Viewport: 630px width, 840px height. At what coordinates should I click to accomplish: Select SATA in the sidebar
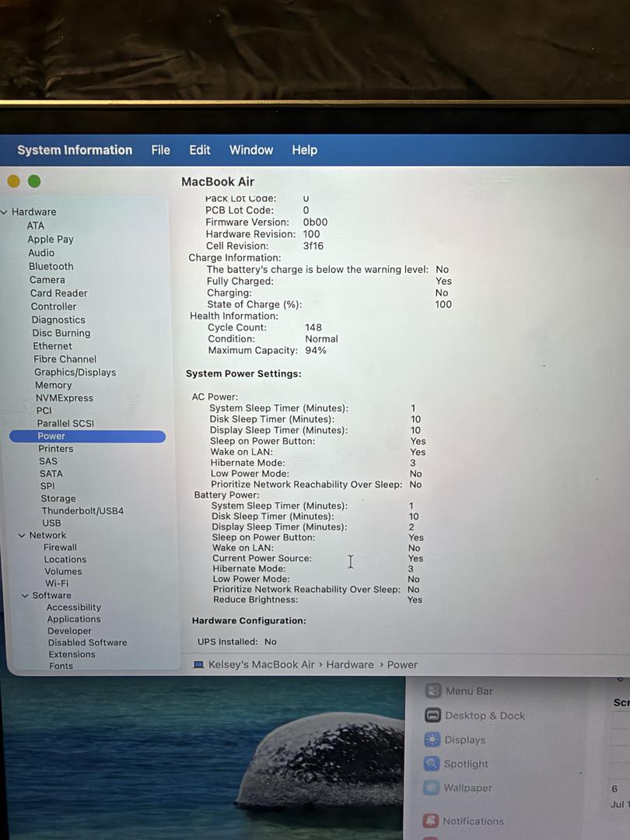click(51, 474)
